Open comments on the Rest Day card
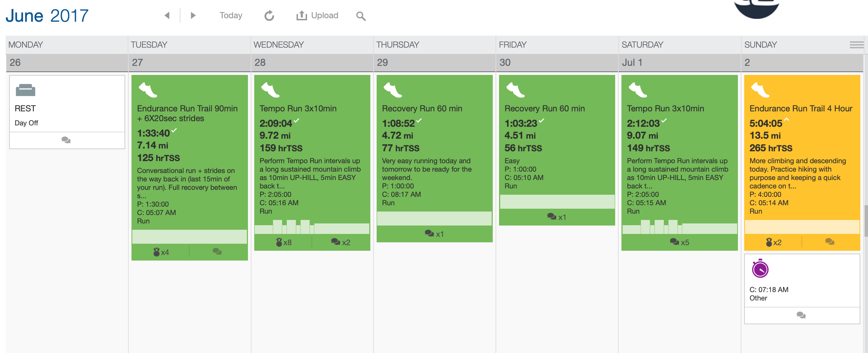Screen dimensions: 868x353 (x=66, y=140)
